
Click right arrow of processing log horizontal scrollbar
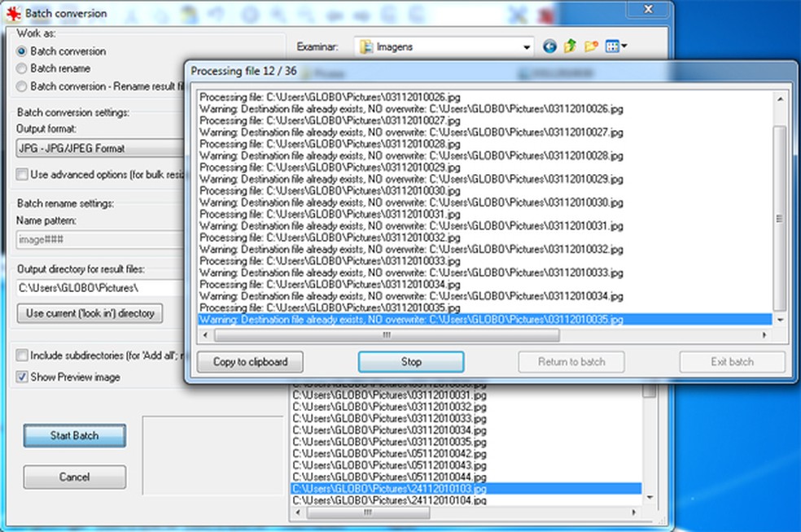coord(764,335)
